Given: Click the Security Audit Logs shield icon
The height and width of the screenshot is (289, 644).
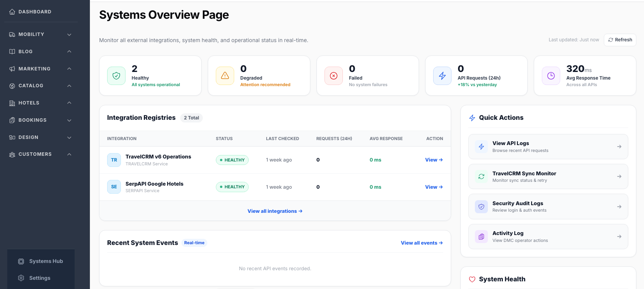Looking at the screenshot, I should point(481,207).
